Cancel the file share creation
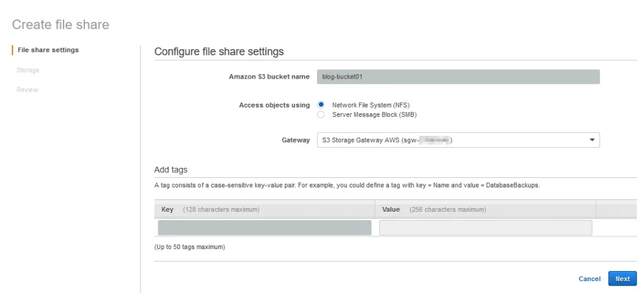This screenshot has width=644, height=293. tap(589, 279)
